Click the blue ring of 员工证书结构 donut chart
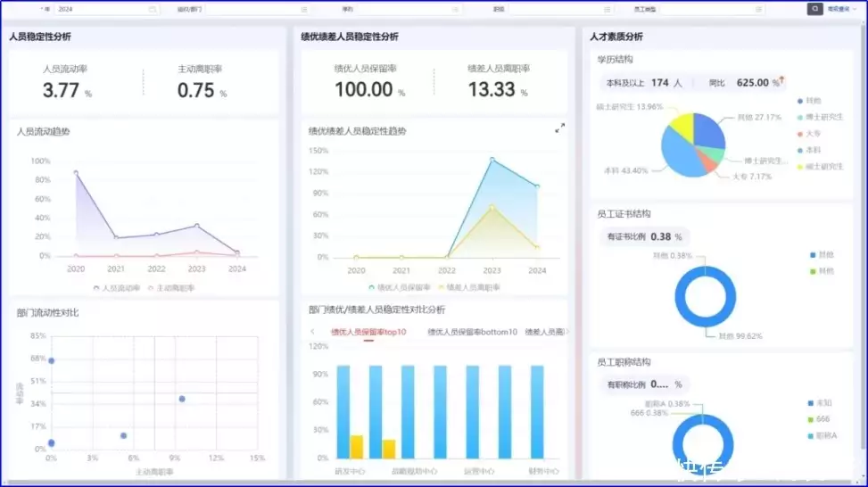868x487 pixels. pos(681,297)
